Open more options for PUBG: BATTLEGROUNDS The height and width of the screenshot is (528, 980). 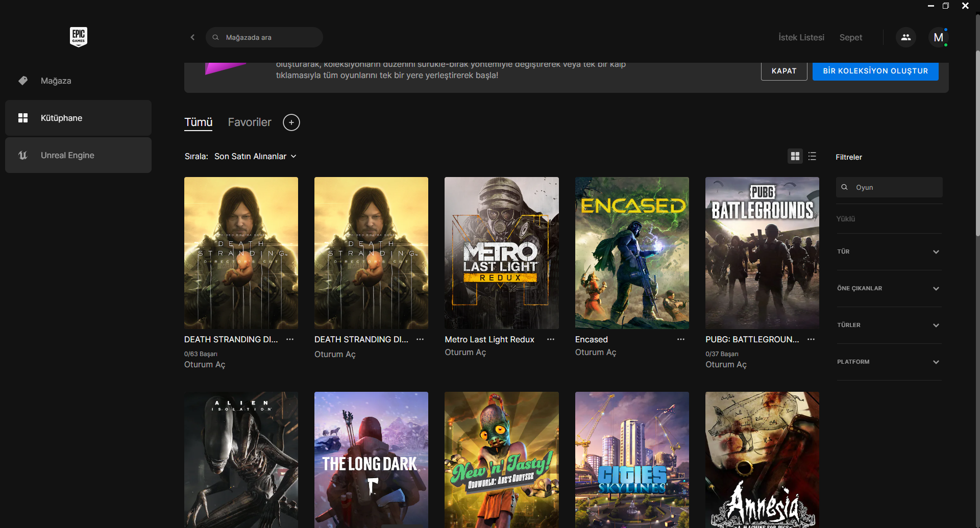click(811, 339)
